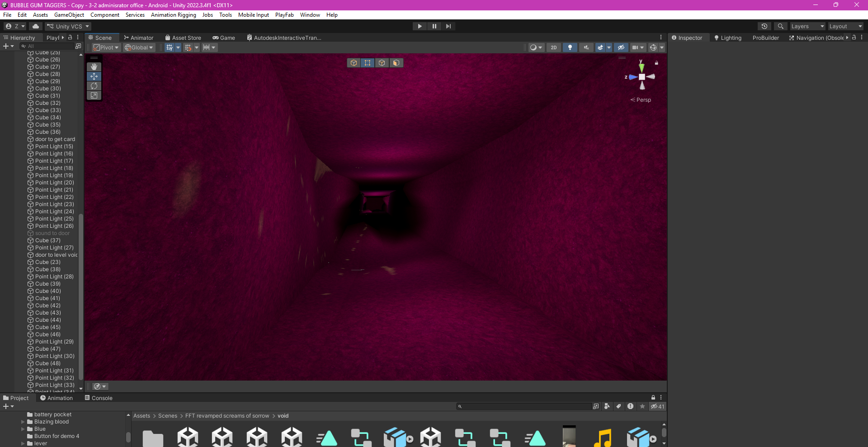Click the Project search input field

point(524,406)
